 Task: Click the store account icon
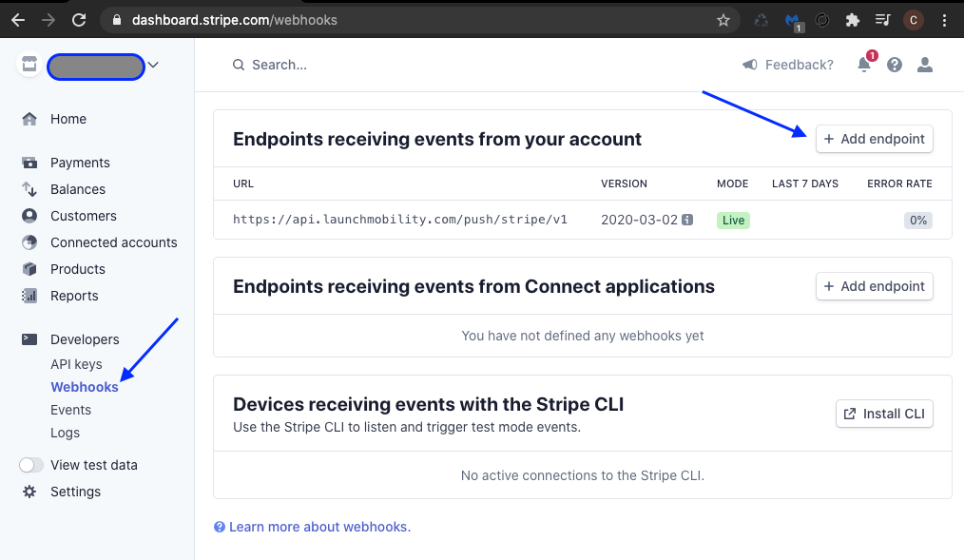coord(29,65)
